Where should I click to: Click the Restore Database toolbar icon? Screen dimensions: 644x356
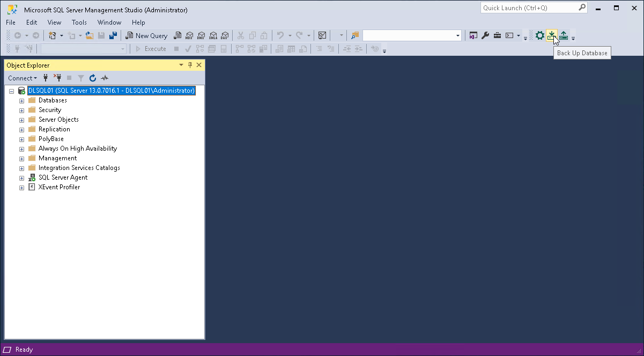click(564, 35)
